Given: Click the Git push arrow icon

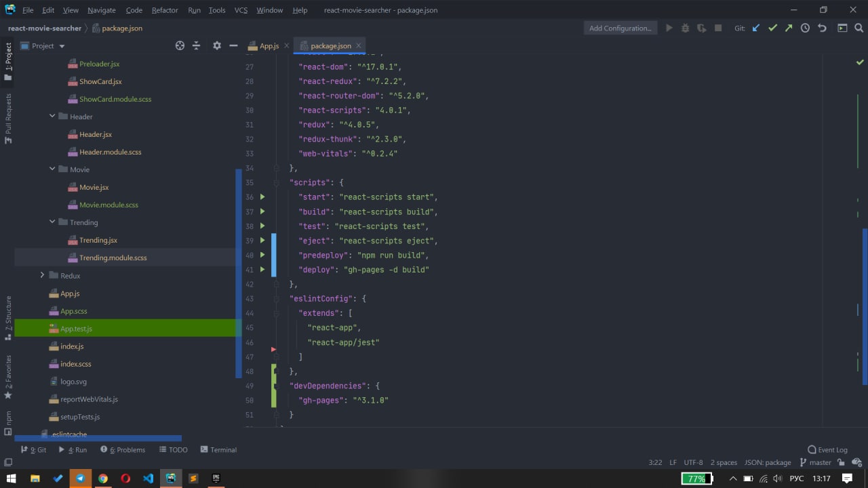Looking at the screenshot, I should [789, 28].
